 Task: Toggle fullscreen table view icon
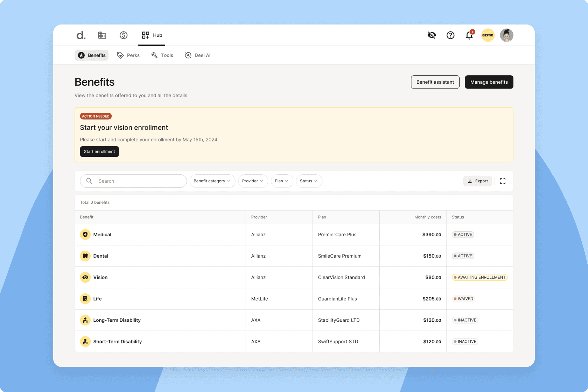pyautogui.click(x=503, y=181)
